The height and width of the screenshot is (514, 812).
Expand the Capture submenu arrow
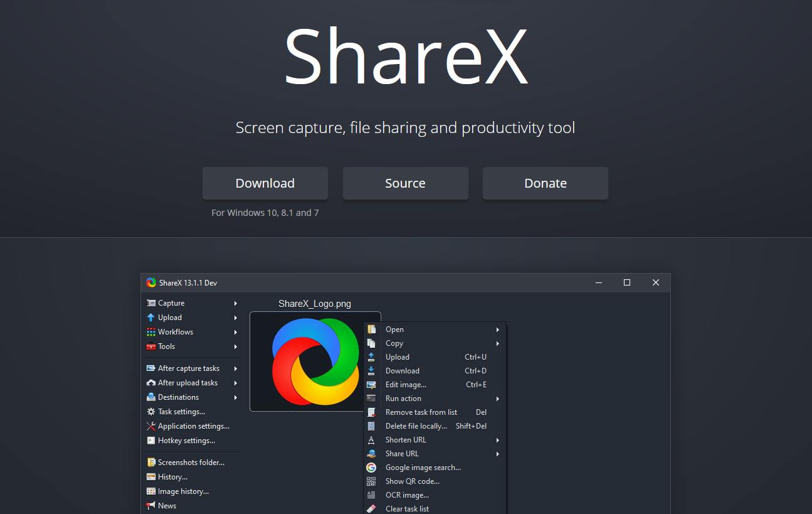(236, 303)
